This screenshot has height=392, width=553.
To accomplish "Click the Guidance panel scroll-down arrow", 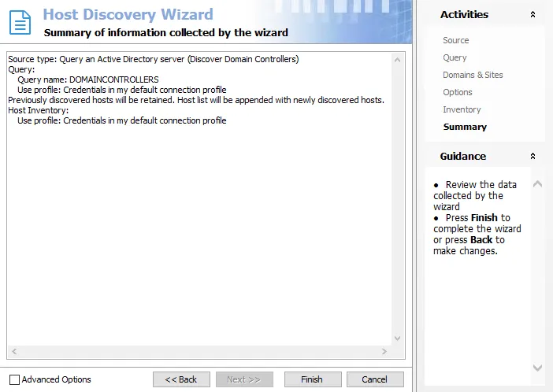I will tap(537, 368).
